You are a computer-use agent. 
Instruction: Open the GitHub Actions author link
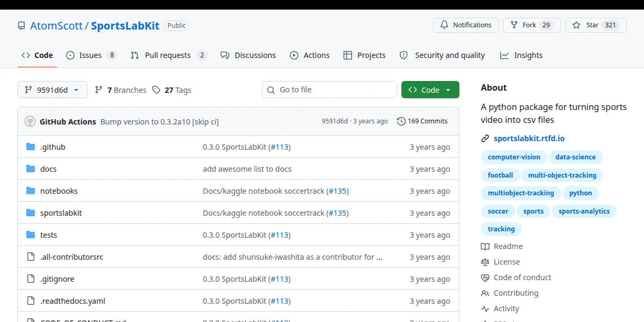[x=68, y=122]
